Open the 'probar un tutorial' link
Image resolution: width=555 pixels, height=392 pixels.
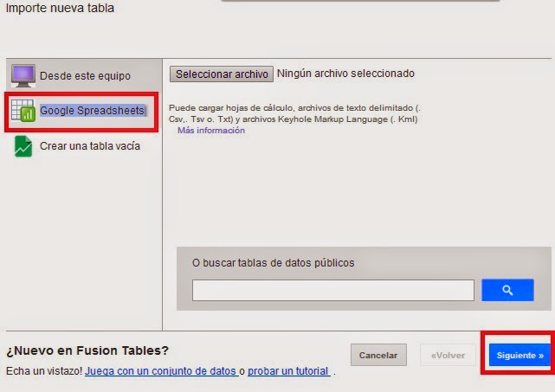coord(288,370)
